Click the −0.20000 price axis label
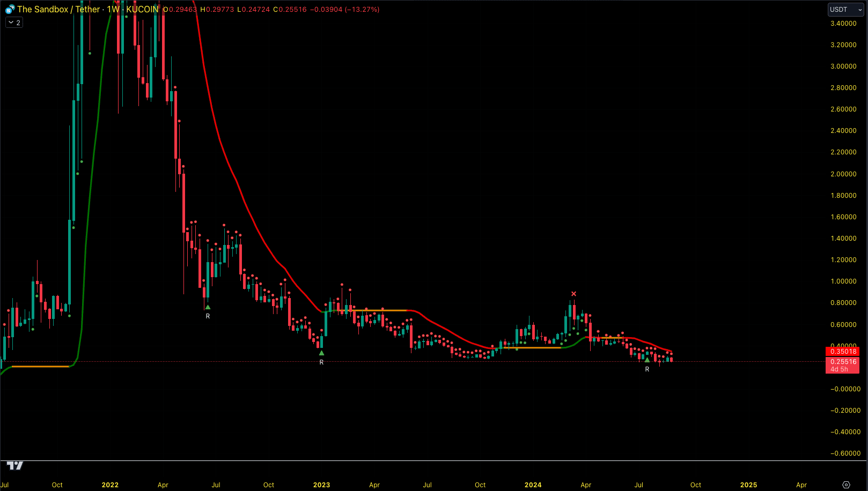Screen dimensions: 868x491 [845, 411]
